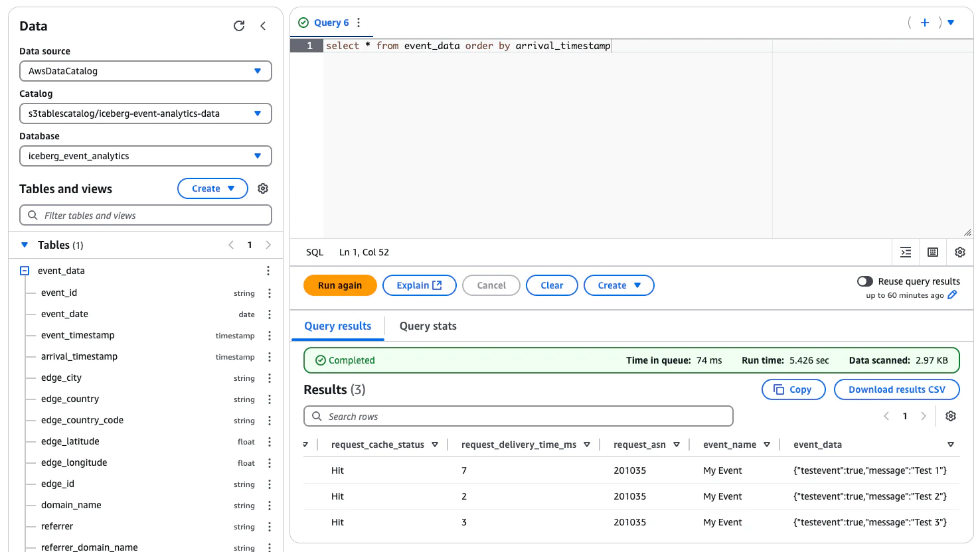The width and height of the screenshot is (980, 552).
Task: Sort by request_asn column
Action: point(677,445)
